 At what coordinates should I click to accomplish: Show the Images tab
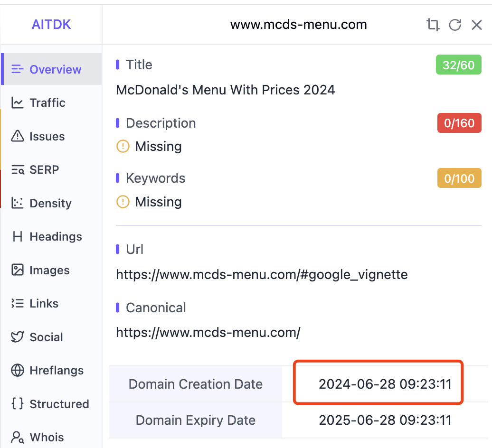(x=52, y=270)
